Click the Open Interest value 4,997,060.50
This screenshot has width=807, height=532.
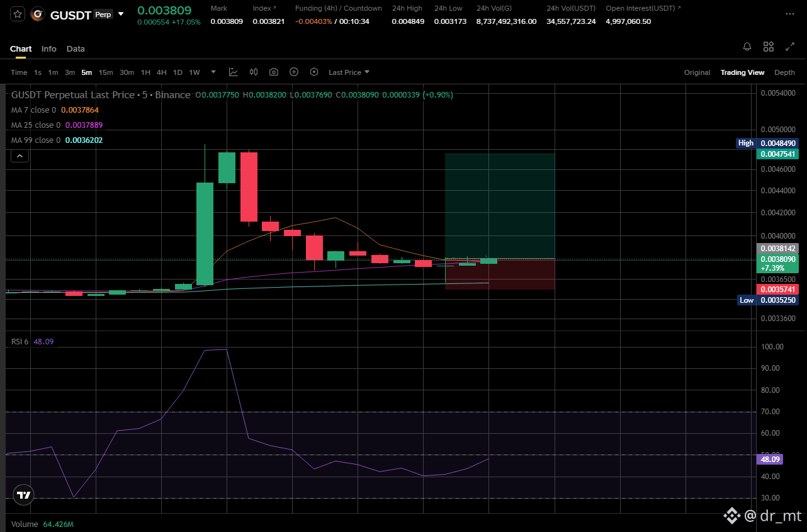click(628, 21)
